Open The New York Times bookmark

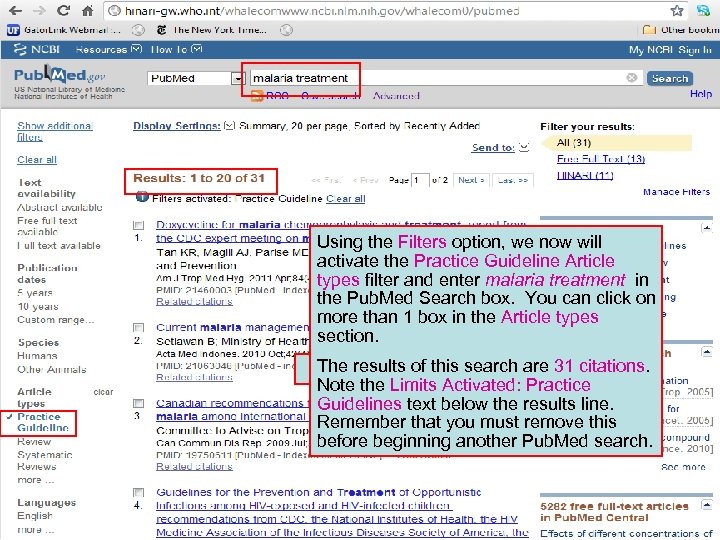tap(212, 30)
